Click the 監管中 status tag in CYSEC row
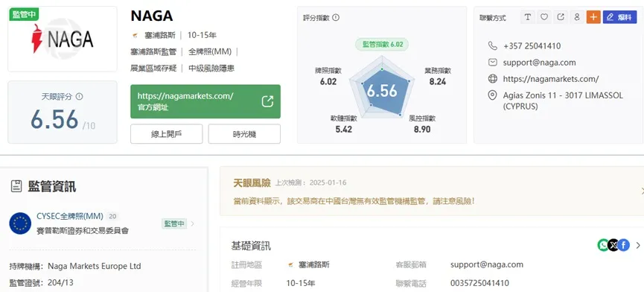Image resolution: width=644 pixels, height=292 pixels. coord(174,223)
